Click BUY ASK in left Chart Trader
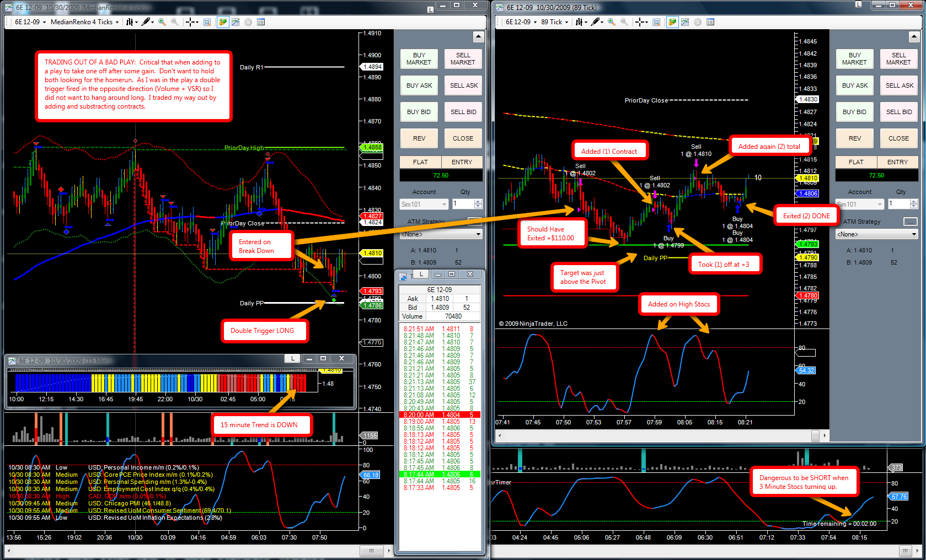 [419, 85]
